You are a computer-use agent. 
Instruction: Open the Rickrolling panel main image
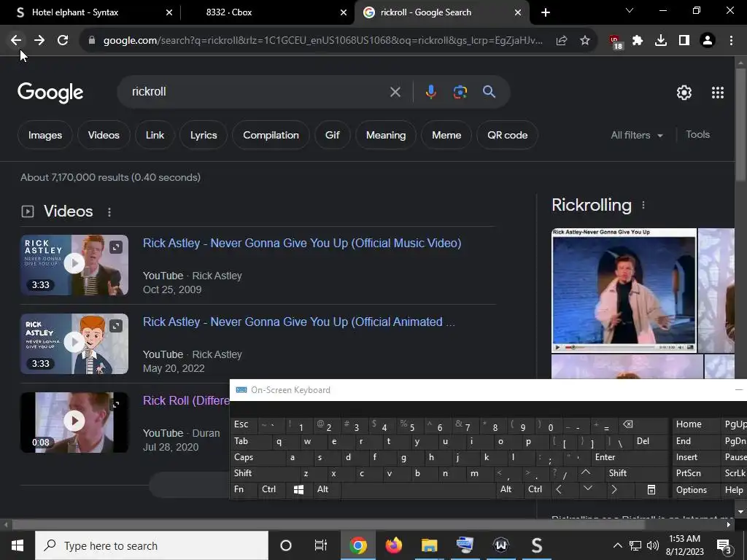pos(624,290)
